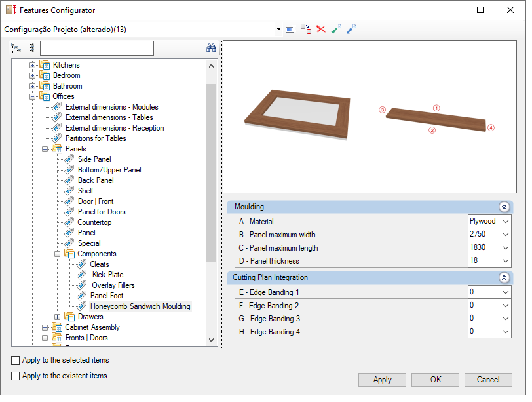Click the green export arrow icon
Viewport: 532px width, 402px height.
tap(336, 30)
